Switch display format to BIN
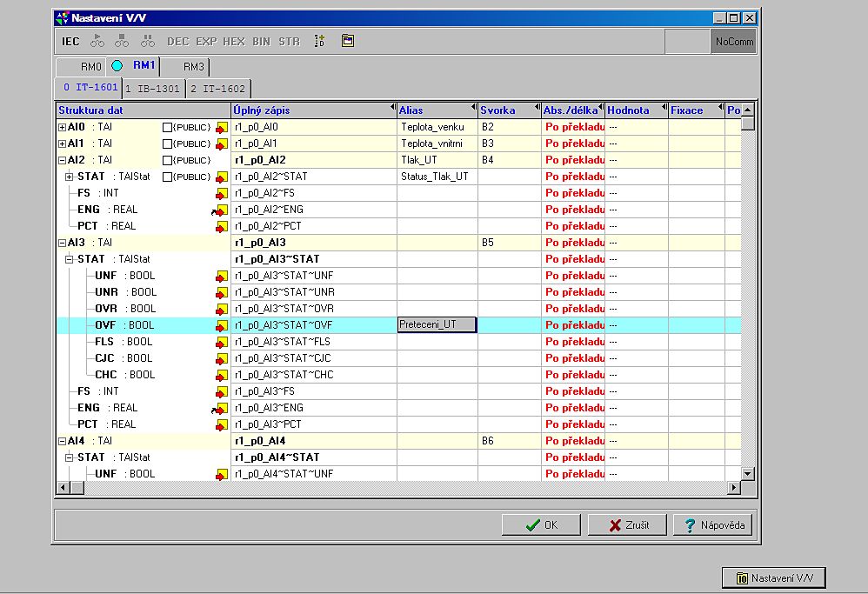The height and width of the screenshot is (594, 868). (x=261, y=41)
